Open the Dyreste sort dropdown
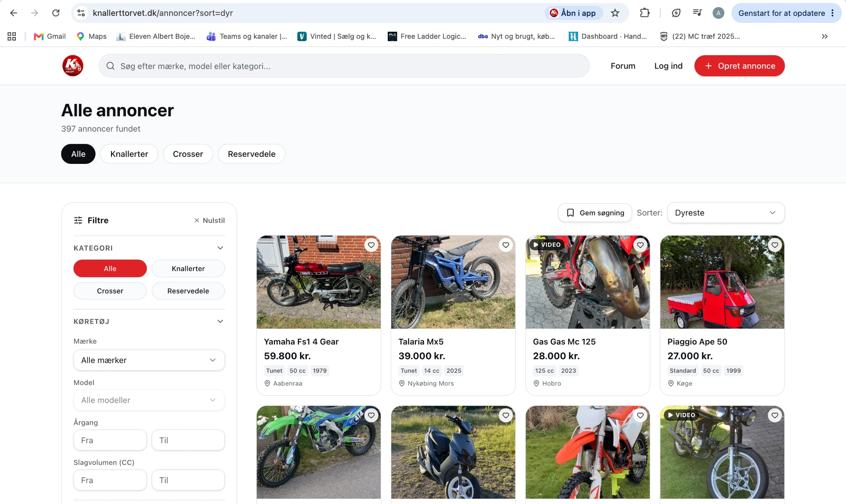This screenshot has height=504, width=846. click(x=726, y=213)
